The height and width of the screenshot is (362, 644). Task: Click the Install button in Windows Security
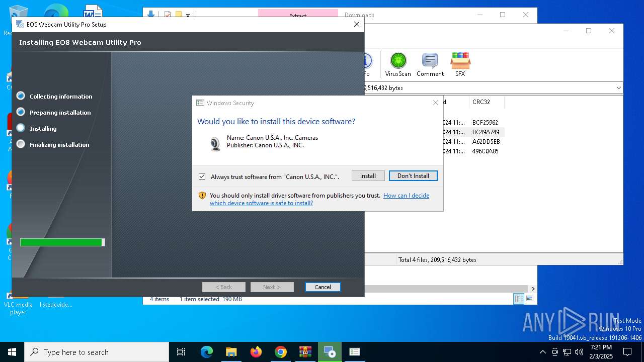[x=368, y=176]
